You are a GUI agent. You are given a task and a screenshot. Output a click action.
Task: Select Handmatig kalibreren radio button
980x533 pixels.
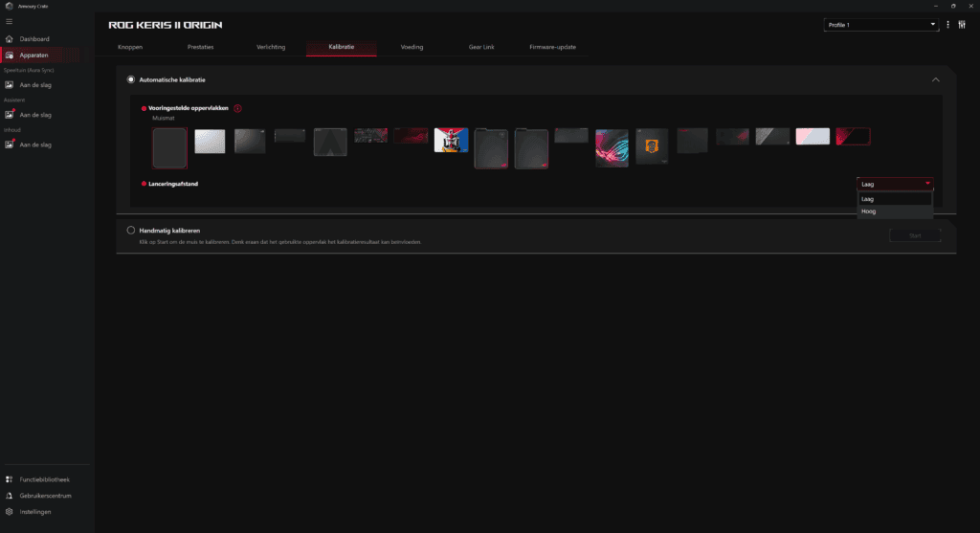pos(130,230)
